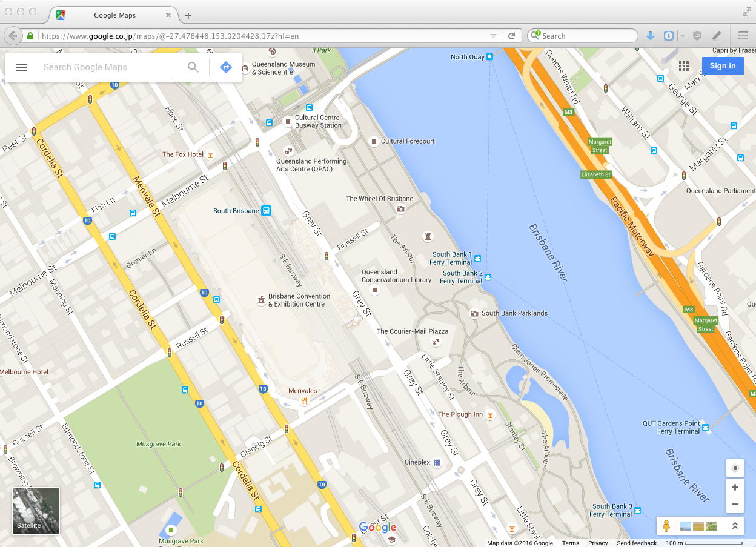This screenshot has width=756, height=547.
Task: Select the Cineplex cinema icon
Action: coord(437,462)
